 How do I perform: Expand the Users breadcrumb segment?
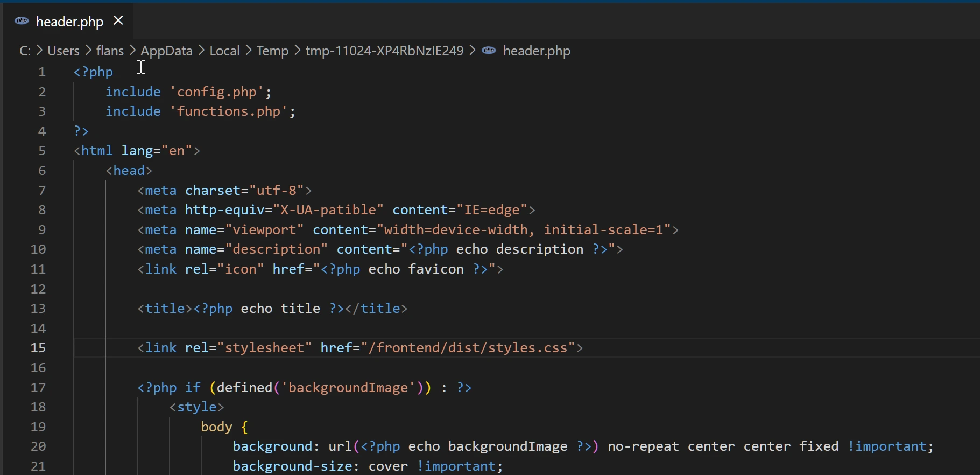tap(63, 51)
